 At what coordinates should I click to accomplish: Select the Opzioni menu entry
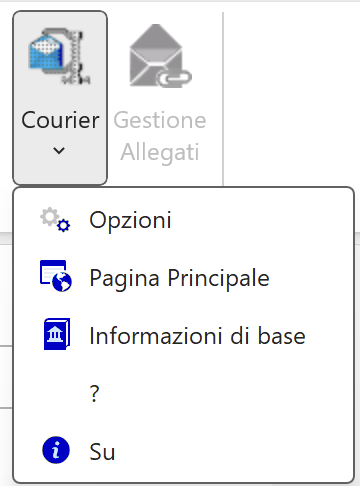coord(183,220)
